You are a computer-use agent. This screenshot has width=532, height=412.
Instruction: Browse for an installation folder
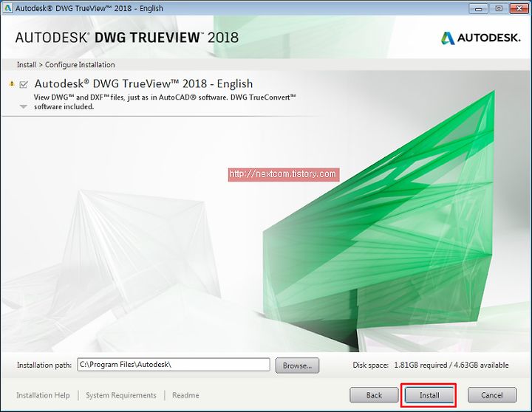(297, 365)
